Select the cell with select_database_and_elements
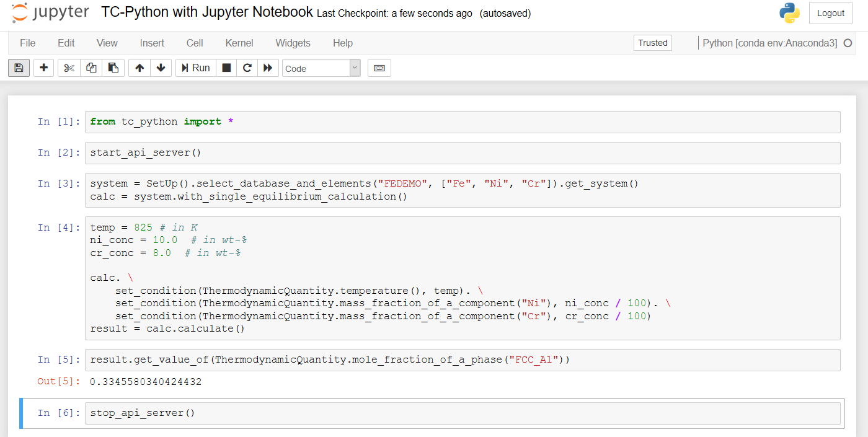This screenshot has height=437, width=868. click(x=463, y=190)
